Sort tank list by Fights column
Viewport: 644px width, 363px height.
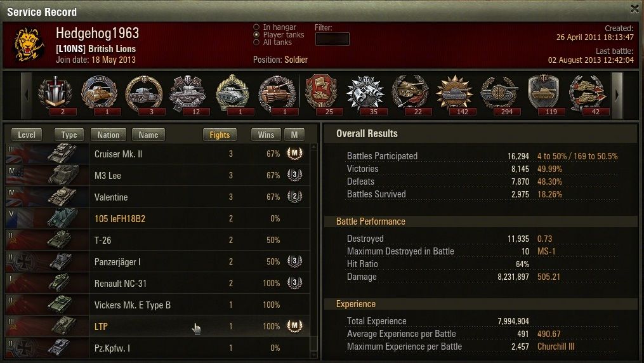tap(220, 135)
